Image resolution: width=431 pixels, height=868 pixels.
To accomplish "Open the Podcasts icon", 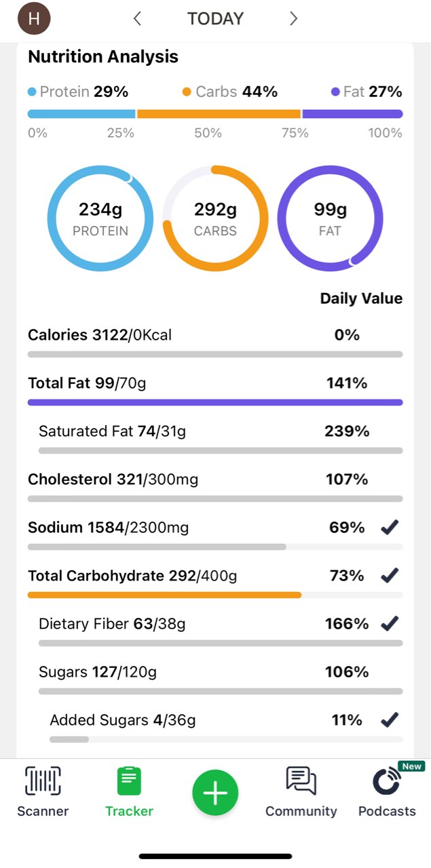I will pyautogui.click(x=387, y=781).
